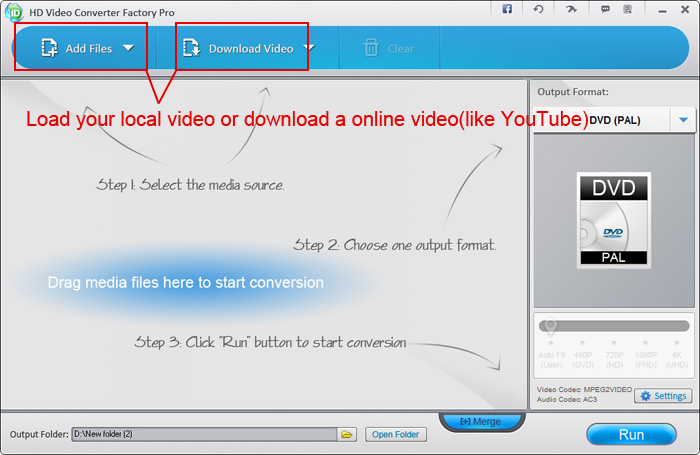Click the Download Video button
700x455 pixels.
[x=238, y=48]
